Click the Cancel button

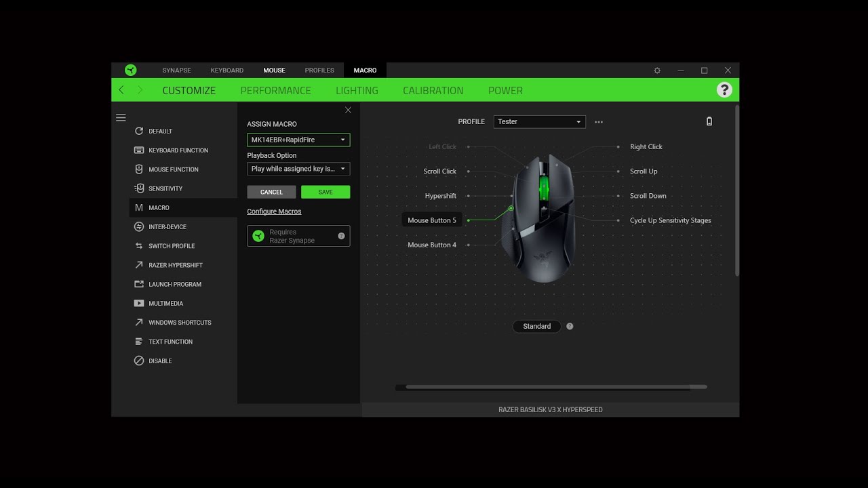point(271,192)
